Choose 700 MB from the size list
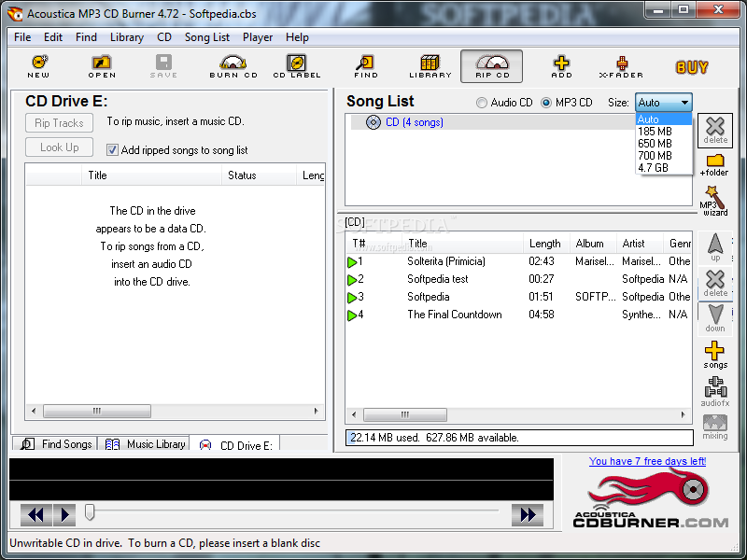 click(664, 156)
